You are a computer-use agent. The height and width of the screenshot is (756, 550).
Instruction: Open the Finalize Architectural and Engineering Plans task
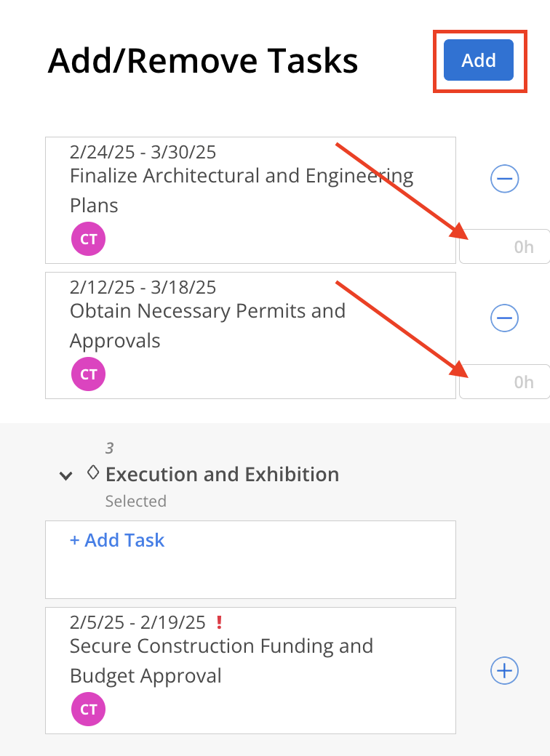coord(242,190)
